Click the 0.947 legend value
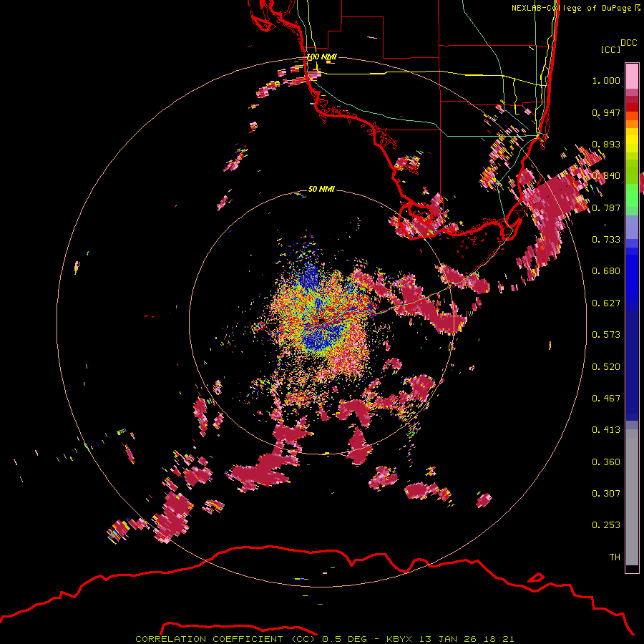 point(606,112)
